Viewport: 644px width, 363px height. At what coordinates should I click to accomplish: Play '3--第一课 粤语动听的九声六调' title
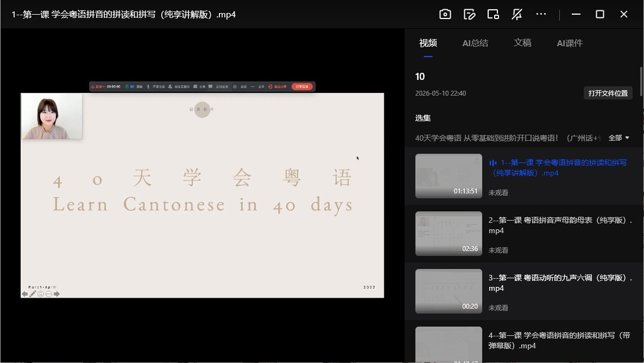coord(560,283)
